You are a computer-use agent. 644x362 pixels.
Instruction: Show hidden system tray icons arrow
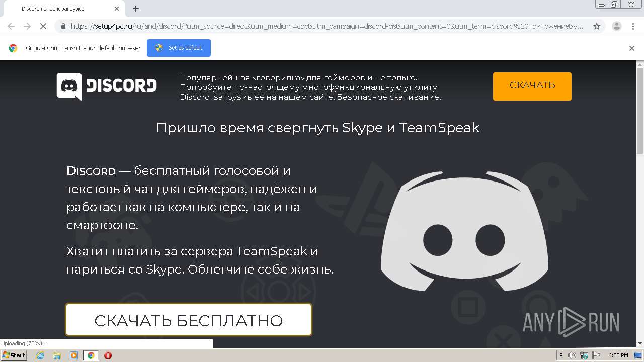tap(561, 355)
